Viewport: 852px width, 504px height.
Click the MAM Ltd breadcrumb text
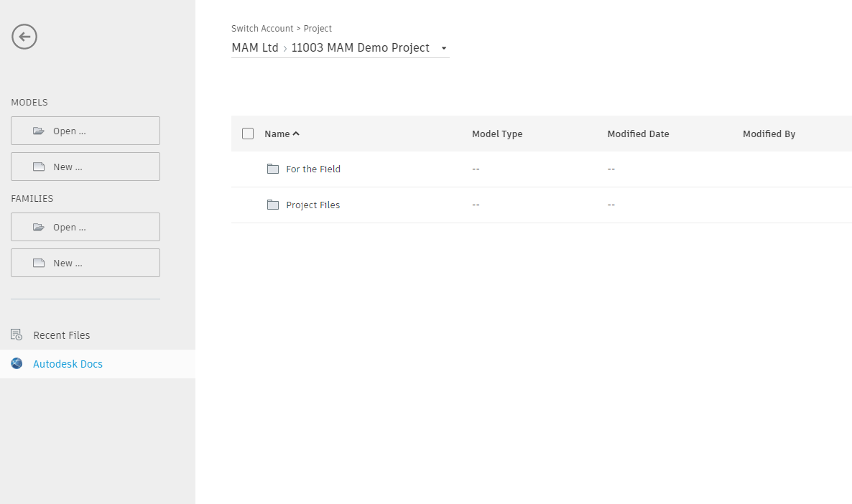click(255, 47)
